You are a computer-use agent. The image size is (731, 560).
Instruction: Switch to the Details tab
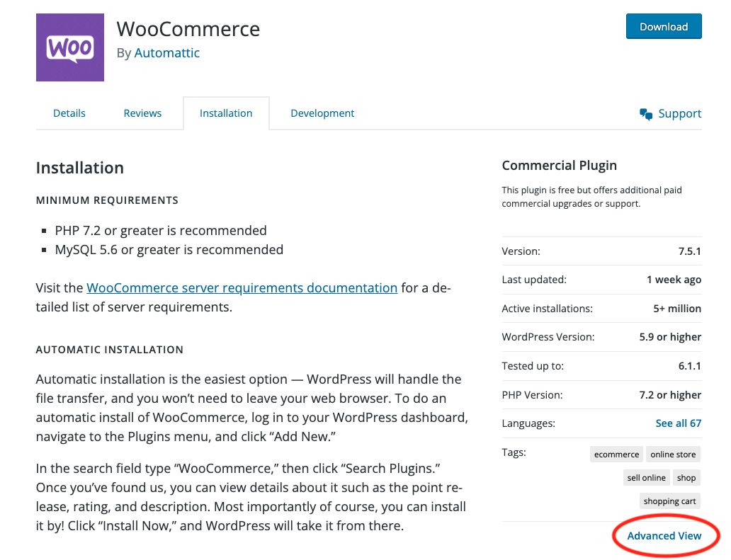[x=69, y=113]
